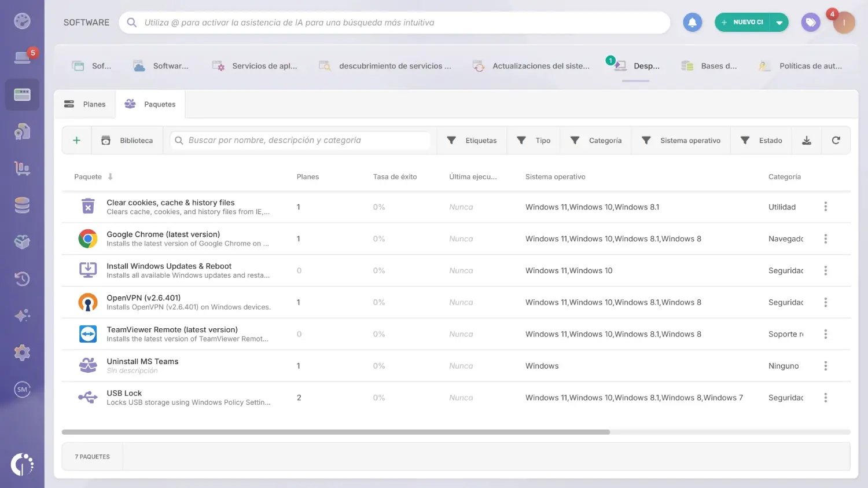Open the Estado filter
868x488 pixels.
[x=762, y=140]
